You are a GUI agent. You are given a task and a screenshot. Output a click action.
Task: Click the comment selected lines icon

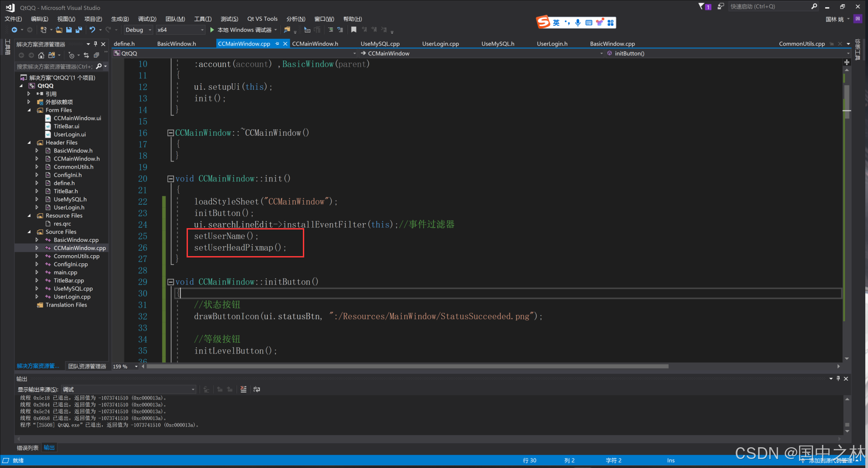pyautogui.click(x=330, y=30)
